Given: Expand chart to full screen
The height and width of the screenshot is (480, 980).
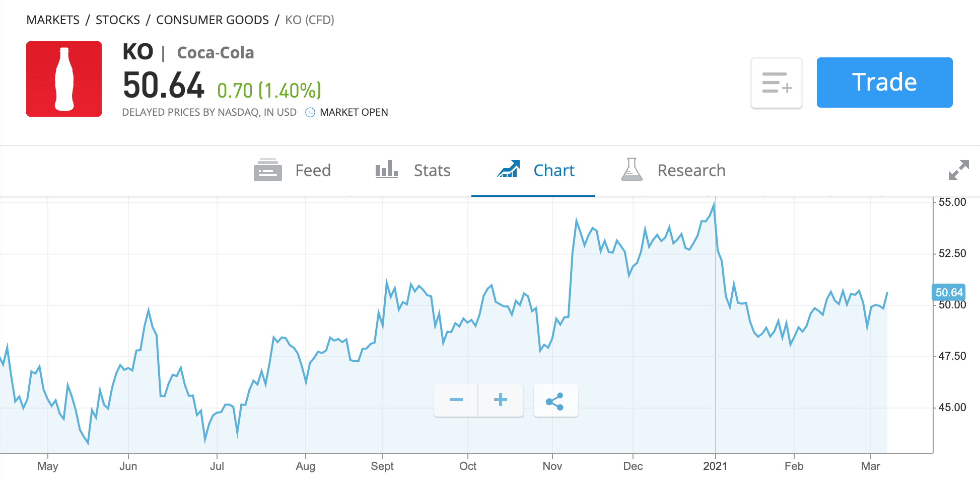Looking at the screenshot, I should [958, 170].
